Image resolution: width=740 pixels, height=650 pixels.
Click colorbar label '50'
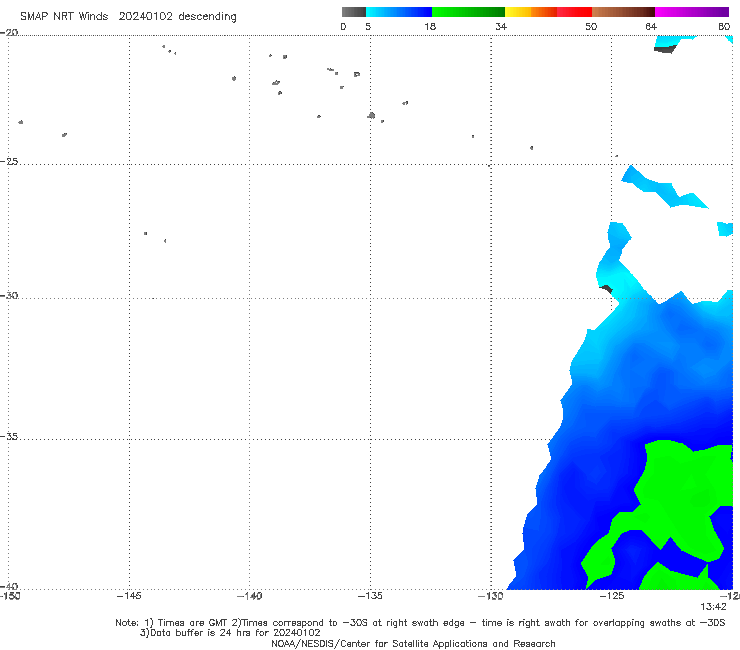coord(591,26)
